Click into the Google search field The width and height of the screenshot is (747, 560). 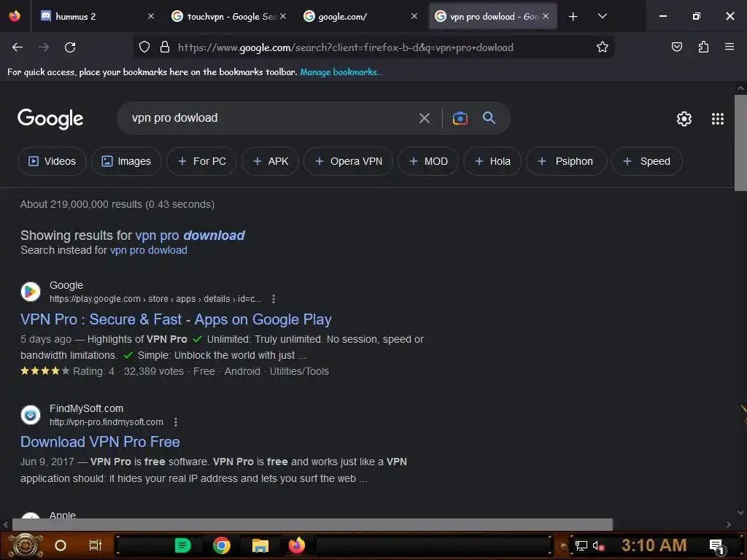point(269,118)
